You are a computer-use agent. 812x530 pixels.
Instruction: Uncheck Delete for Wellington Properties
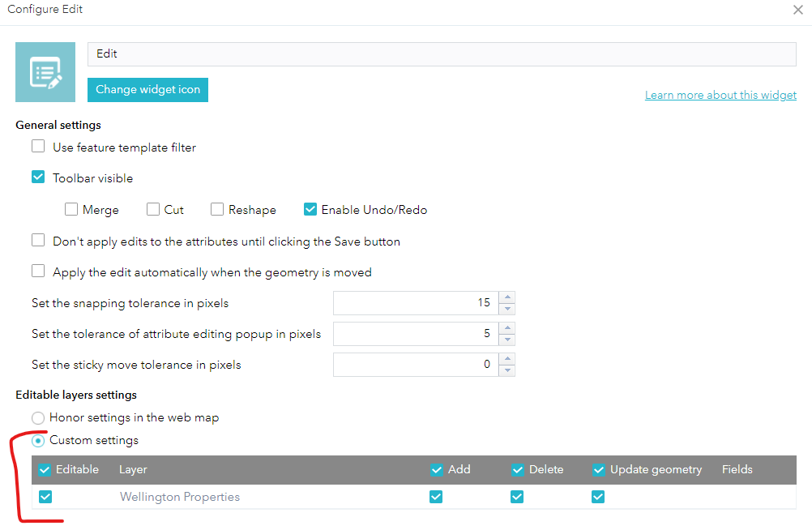point(517,497)
